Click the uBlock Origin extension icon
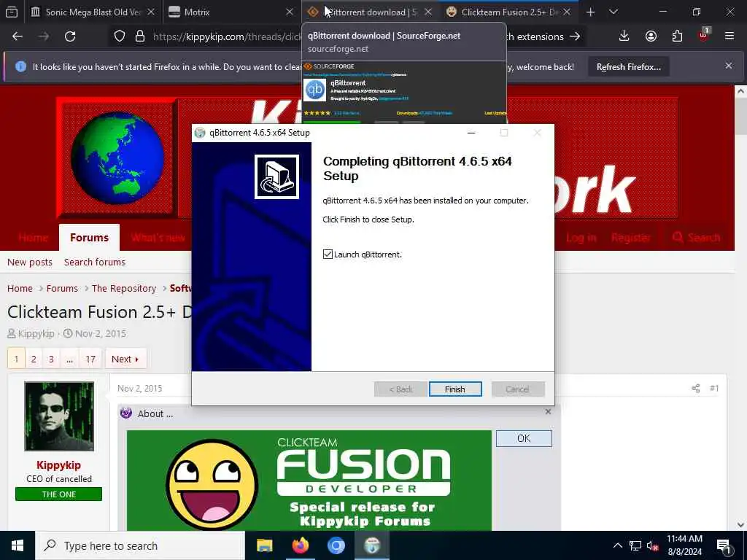The width and height of the screenshot is (747, 560). click(704, 35)
